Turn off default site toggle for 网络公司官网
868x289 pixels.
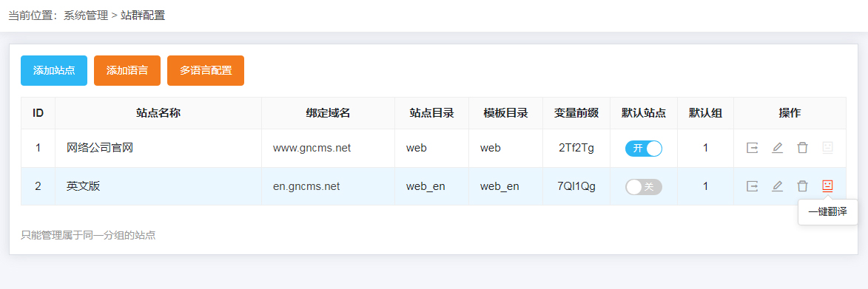coord(644,148)
